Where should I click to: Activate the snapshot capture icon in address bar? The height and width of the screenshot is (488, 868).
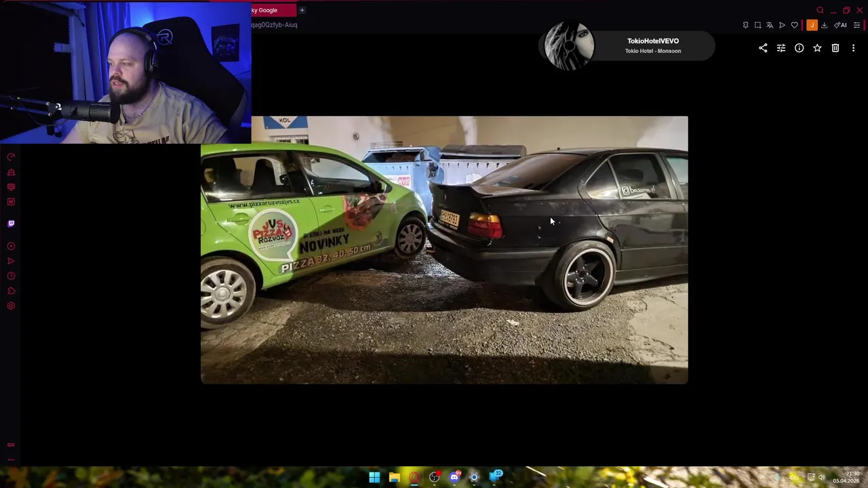tap(757, 25)
